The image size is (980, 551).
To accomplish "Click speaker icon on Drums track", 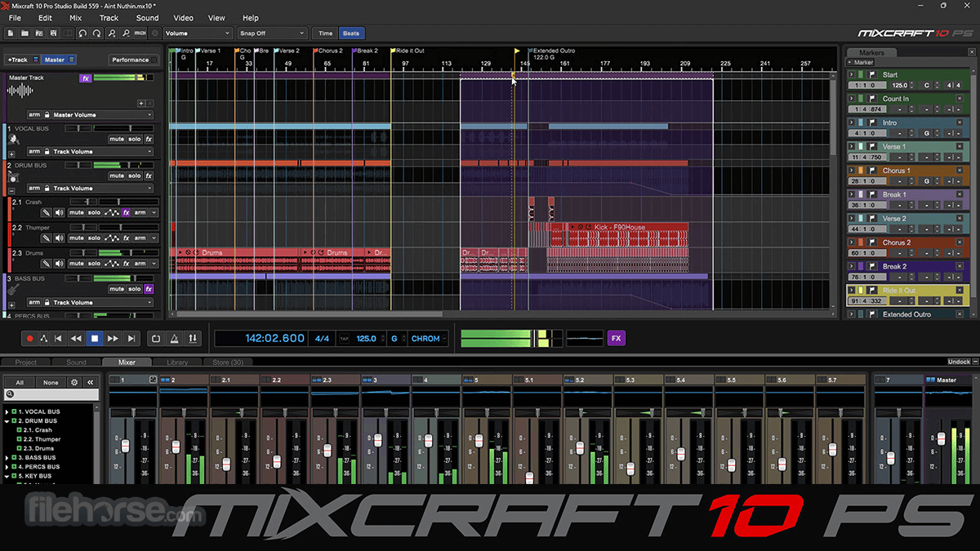I will coord(59,264).
